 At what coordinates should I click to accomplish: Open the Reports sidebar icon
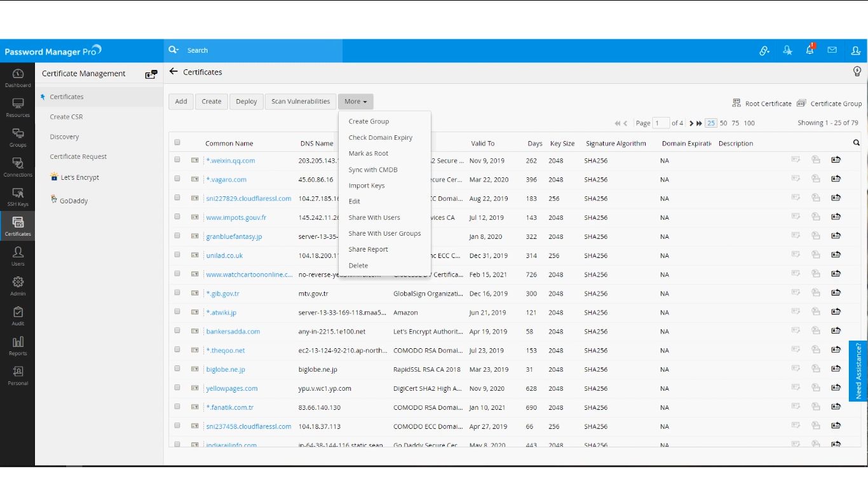tap(18, 346)
